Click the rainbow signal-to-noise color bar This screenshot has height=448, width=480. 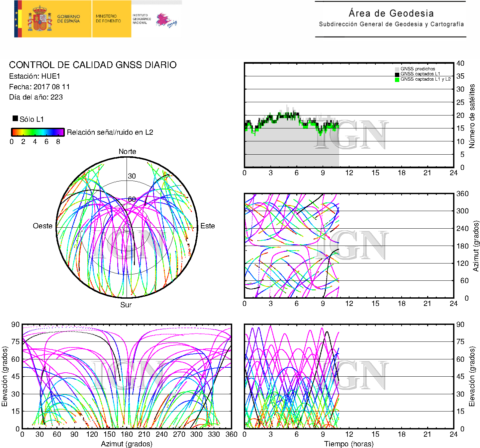[38, 132]
